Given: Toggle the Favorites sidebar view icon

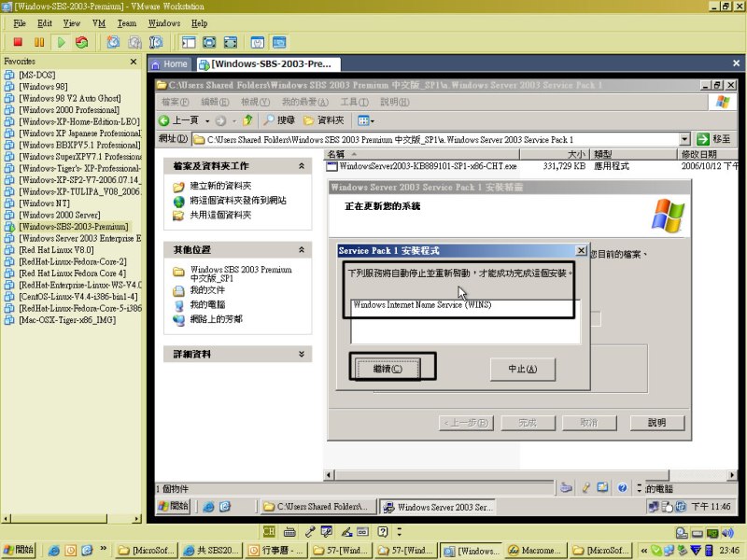Looking at the screenshot, I should pos(189,42).
